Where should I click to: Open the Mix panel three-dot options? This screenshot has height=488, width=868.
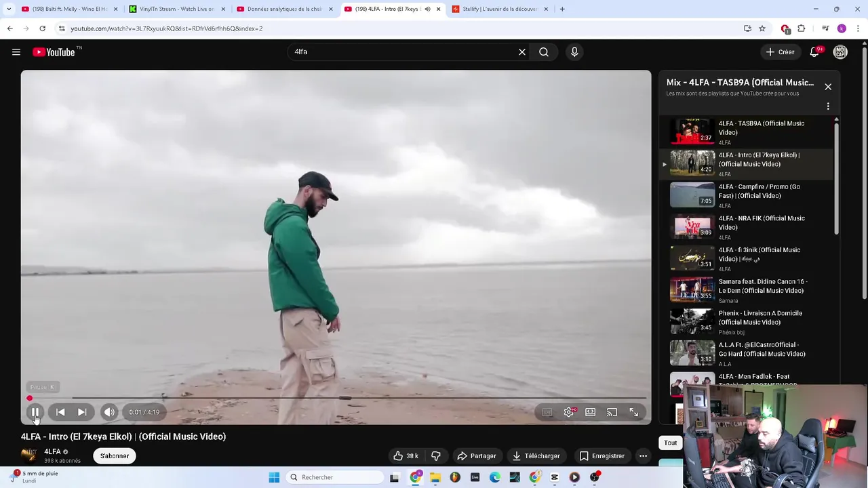pos(828,106)
